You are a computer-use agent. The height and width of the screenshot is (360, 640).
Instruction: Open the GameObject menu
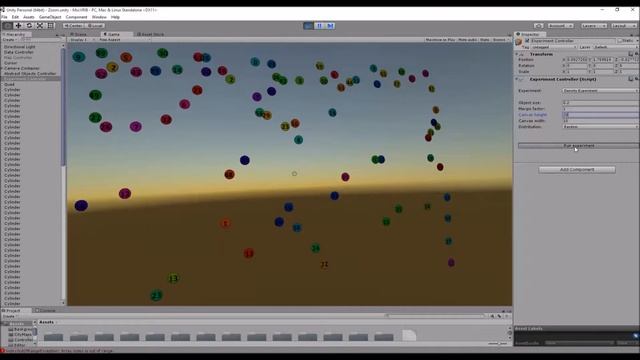point(50,17)
